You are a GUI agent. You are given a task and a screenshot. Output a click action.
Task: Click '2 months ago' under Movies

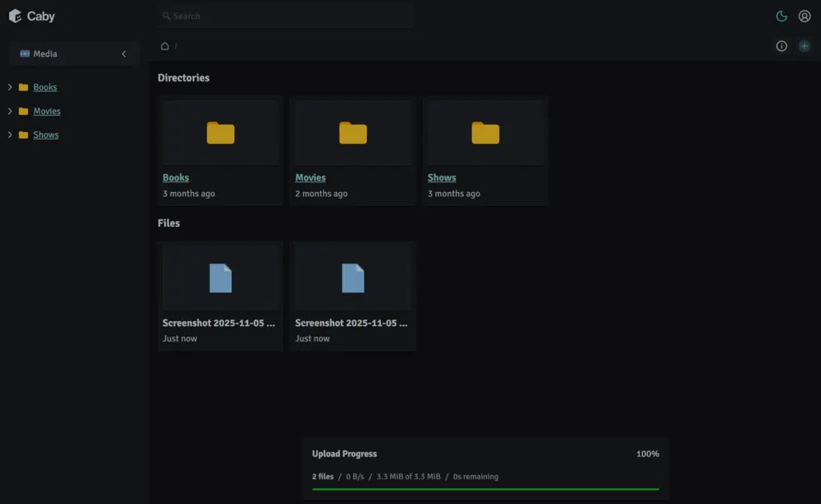pos(321,193)
